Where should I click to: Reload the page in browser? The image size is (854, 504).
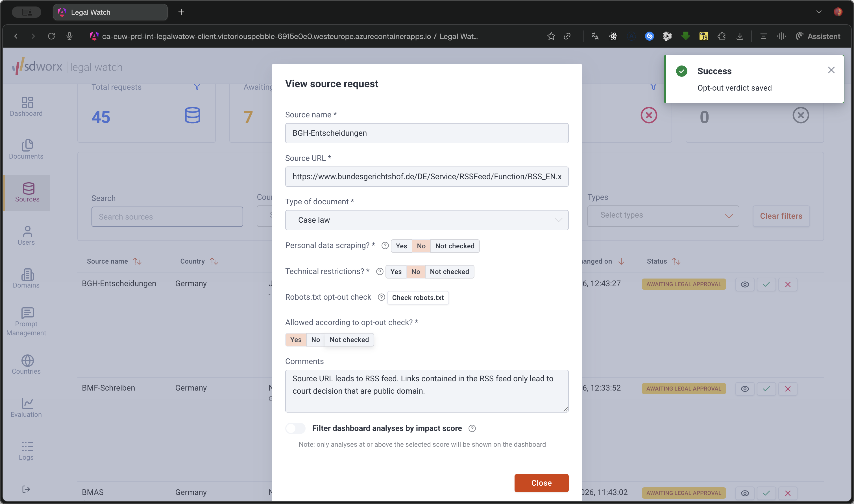(51, 36)
